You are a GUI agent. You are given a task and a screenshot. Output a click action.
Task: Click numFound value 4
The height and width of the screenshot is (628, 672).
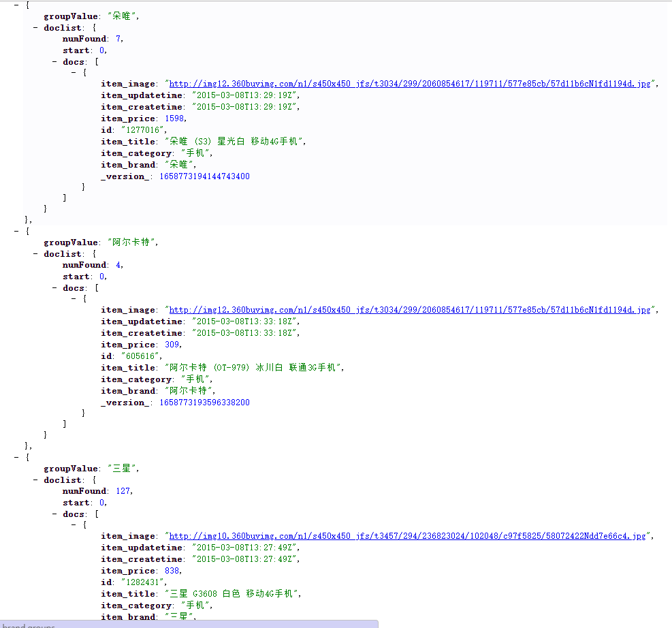point(118,266)
